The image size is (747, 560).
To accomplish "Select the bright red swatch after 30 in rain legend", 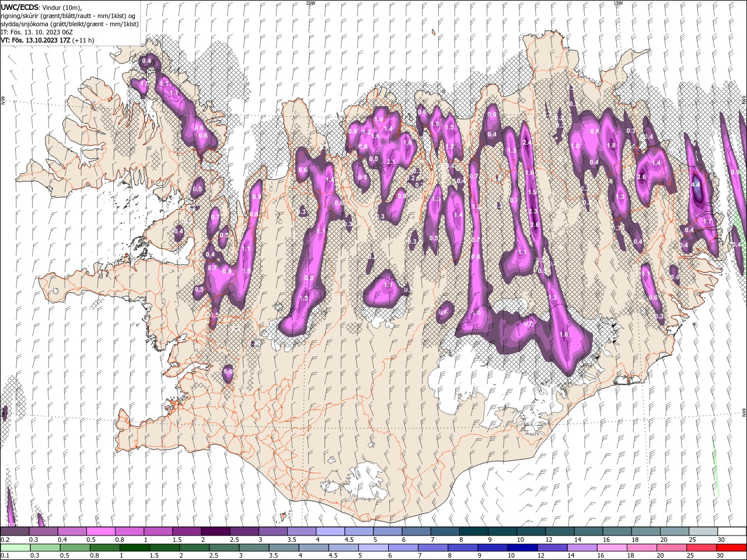I will pyautogui.click(x=731, y=548).
